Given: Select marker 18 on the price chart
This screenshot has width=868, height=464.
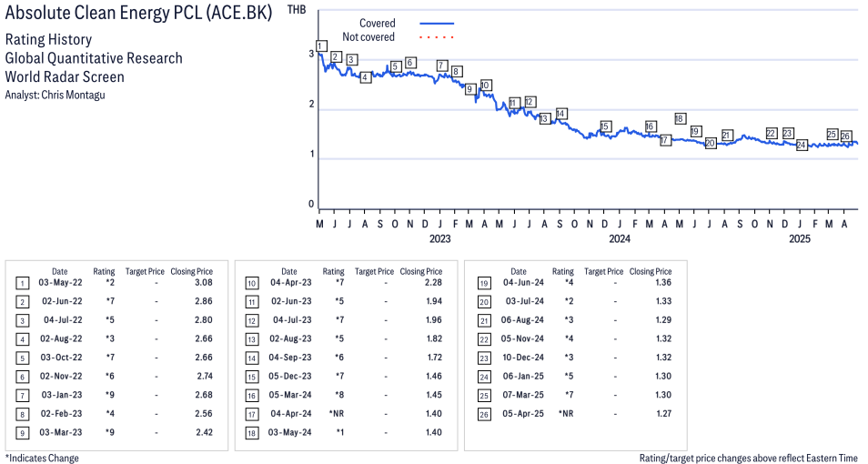Looking at the screenshot, I should 681,118.
